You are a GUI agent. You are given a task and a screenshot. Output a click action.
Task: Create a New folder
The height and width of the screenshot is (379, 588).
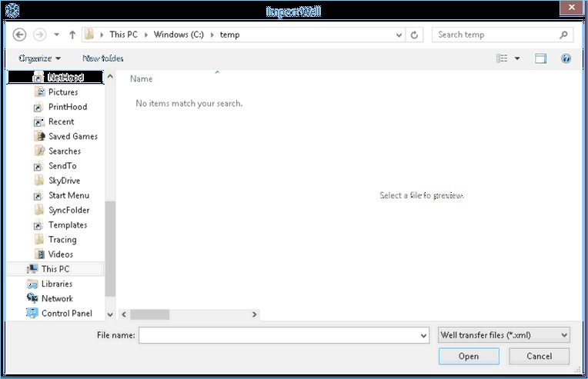click(102, 58)
